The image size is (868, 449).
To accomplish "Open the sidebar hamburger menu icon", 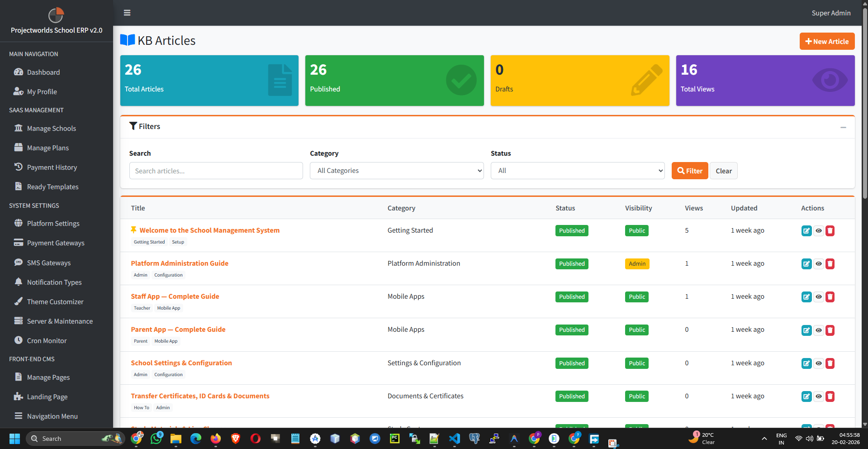I will click(x=127, y=13).
